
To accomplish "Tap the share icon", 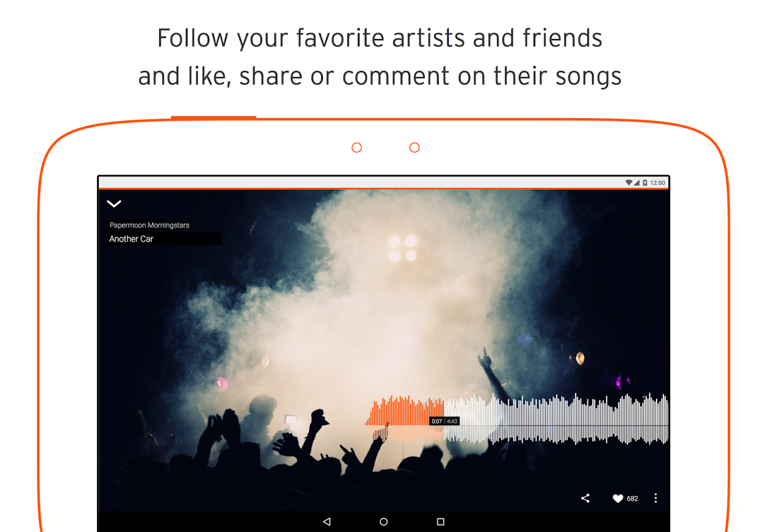I will 585,498.
